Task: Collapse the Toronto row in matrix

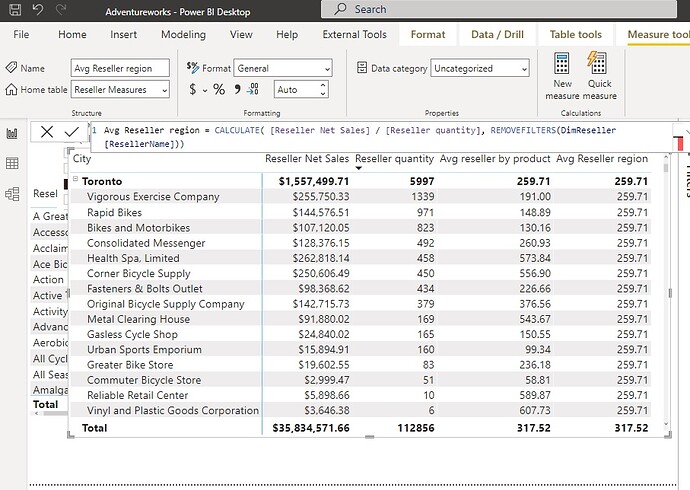Action: (x=75, y=179)
